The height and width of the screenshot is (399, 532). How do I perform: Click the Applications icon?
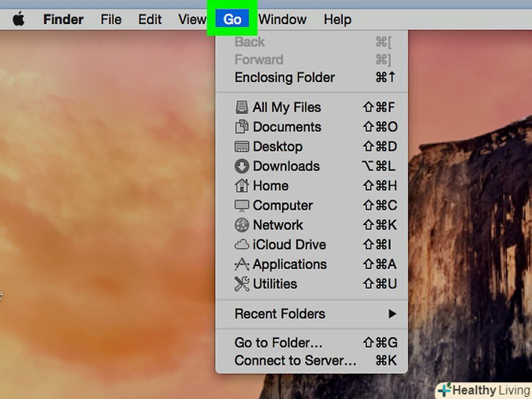point(242,265)
